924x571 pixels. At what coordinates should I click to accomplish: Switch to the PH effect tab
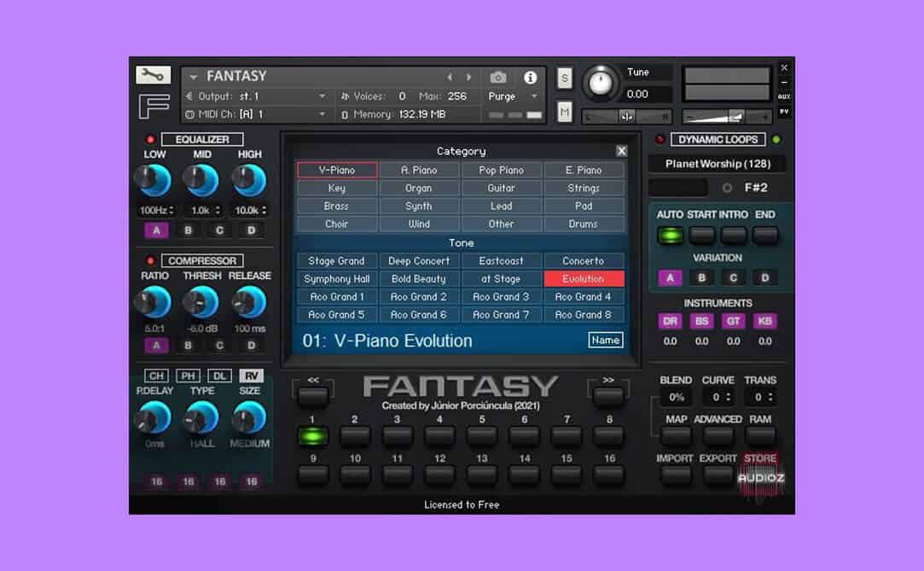(188, 376)
